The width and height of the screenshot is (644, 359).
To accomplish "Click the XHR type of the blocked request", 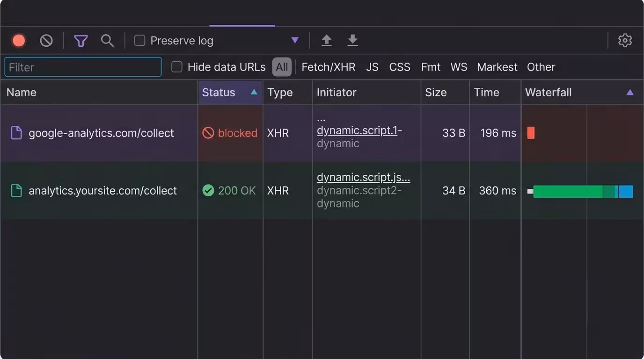I will coord(279,133).
